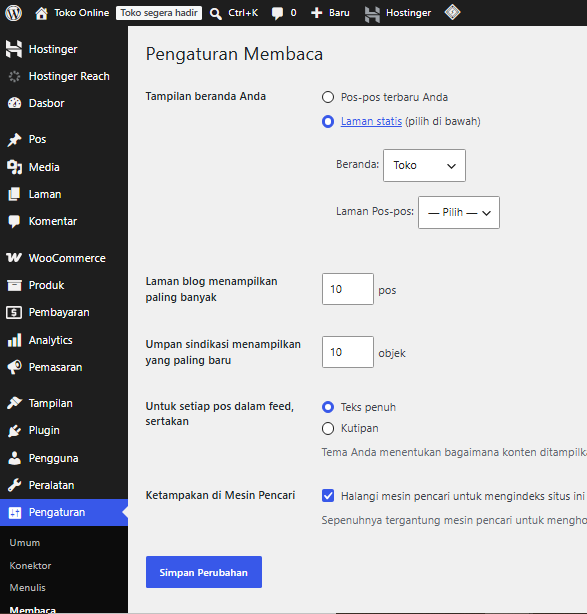Open Konektor settings submenu
The image size is (587, 614).
pos(30,565)
